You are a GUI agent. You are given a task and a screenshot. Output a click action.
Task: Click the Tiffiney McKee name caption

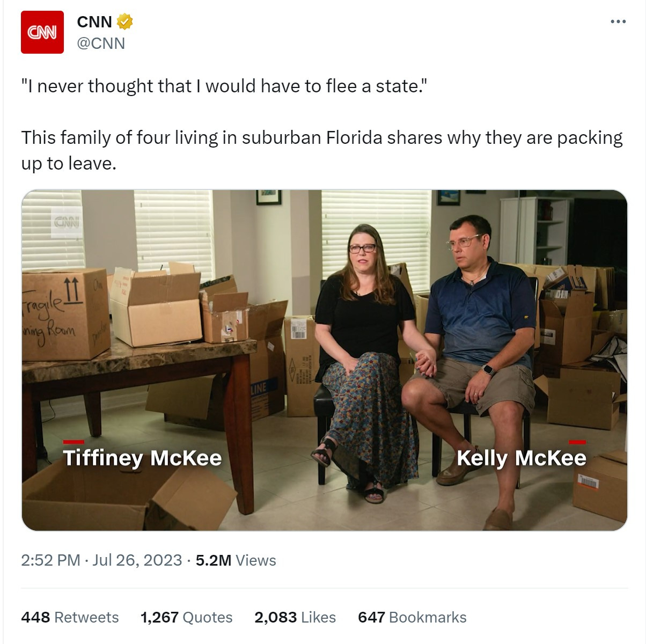pos(142,458)
